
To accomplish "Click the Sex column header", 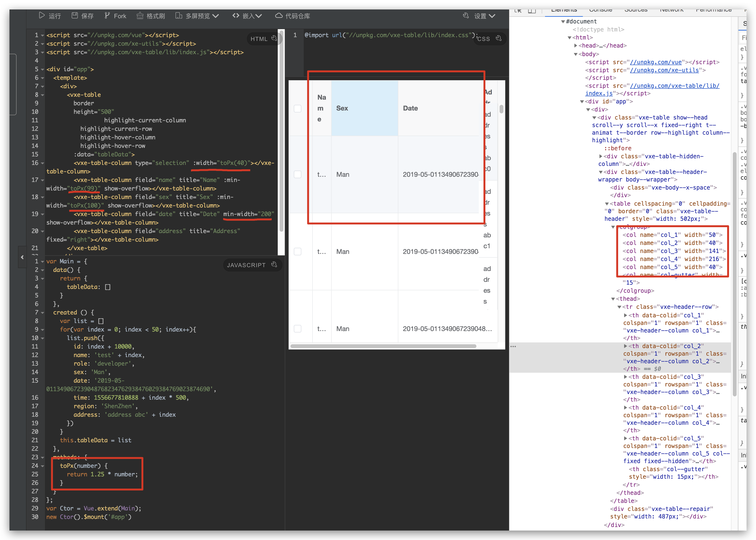I will pyautogui.click(x=365, y=108).
